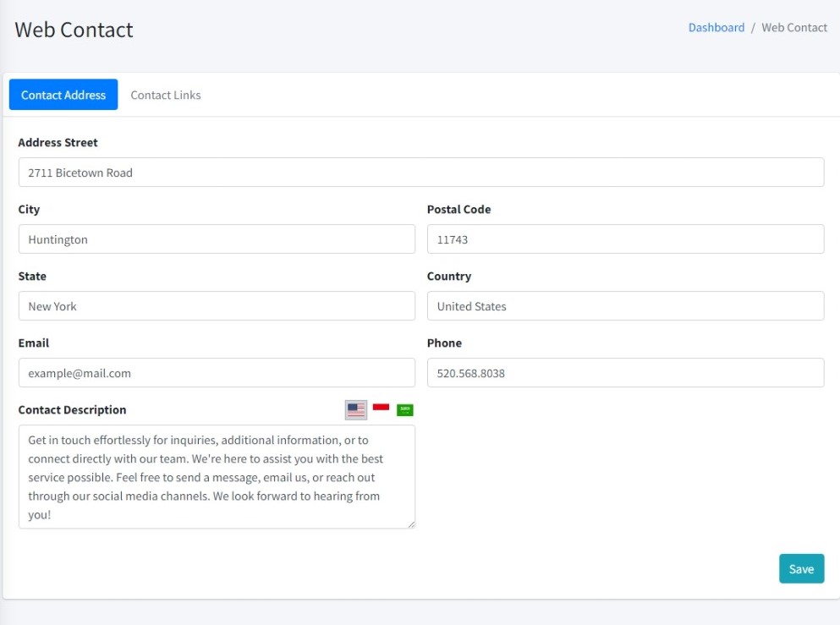Go to Dashboard via breadcrumb link
Screen dimensions: 840x625
coord(716,27)
